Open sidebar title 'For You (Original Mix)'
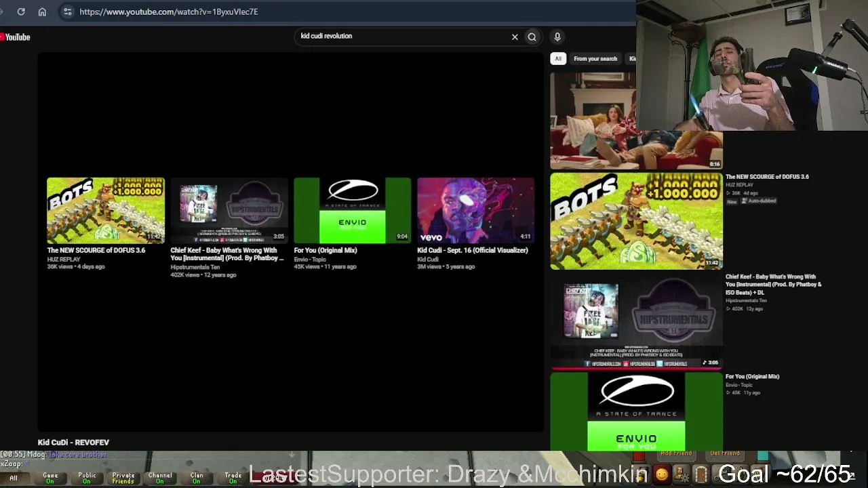Image resolution: width=868 pixels, height=488 pixels. point(753,377)
